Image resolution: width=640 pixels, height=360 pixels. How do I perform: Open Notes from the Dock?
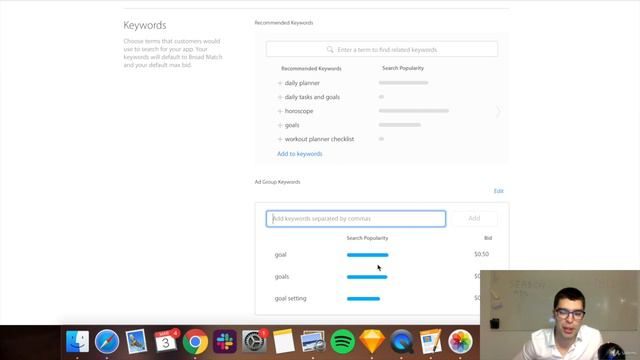(x=284, y=341)
